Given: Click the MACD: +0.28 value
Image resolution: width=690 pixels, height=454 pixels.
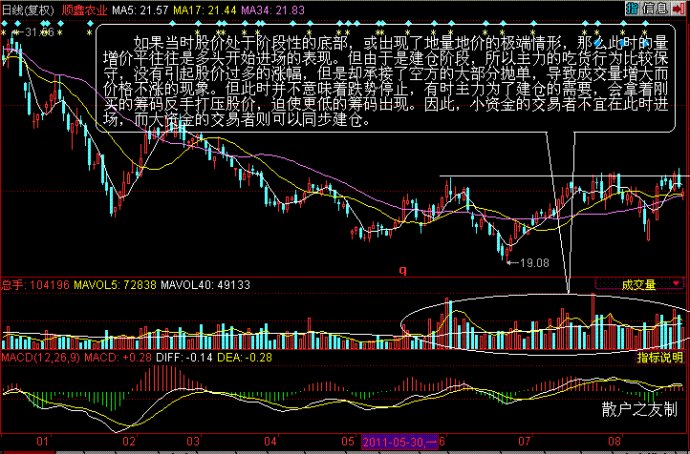Looking at the screenshot, I should point(117,357).
